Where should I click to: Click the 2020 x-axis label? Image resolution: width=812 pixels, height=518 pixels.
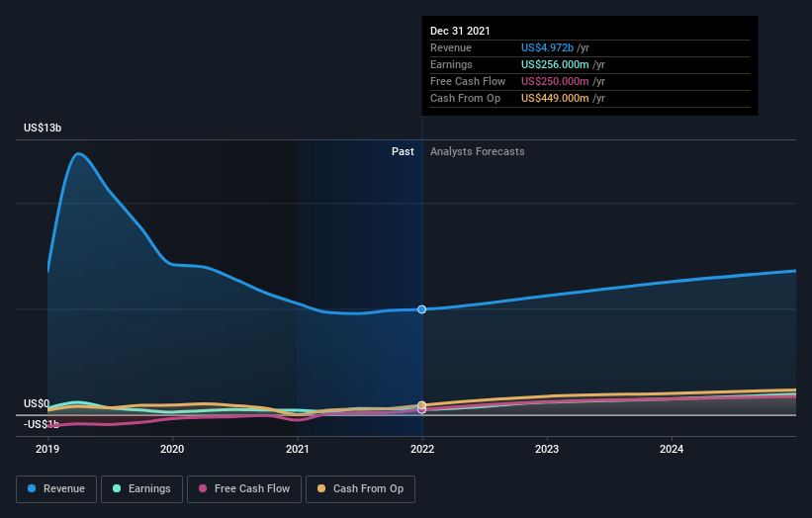tap(172, 449)
